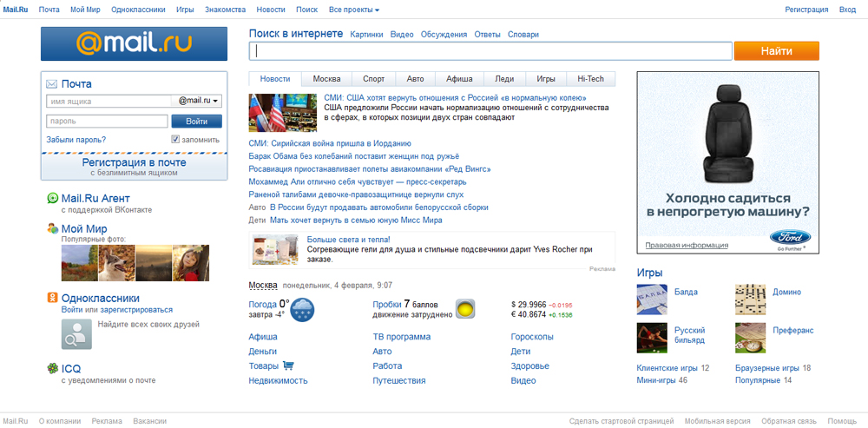This screenshot has width=868, height=428.
Task: Open the autumn forest popular photo
Action: click(79, 263)
